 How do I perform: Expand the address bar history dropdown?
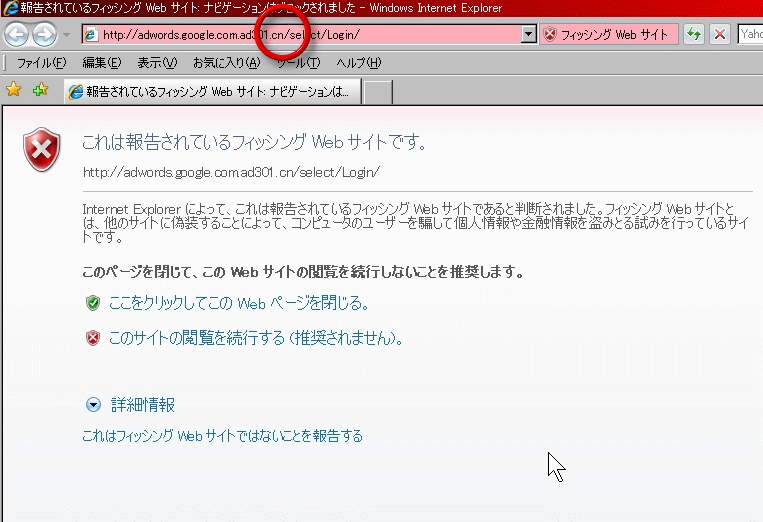click(528, 35)
